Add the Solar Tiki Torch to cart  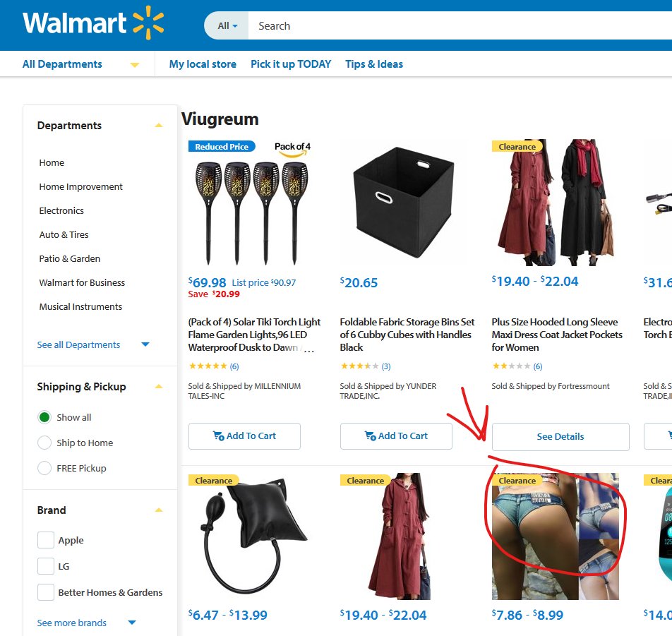click(x=244, y=436)
